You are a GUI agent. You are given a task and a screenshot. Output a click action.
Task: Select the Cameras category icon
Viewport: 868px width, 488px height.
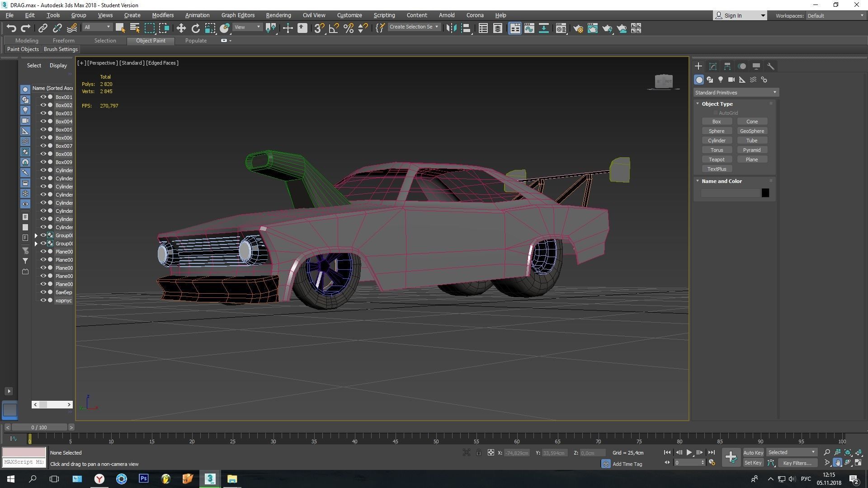click(731, 80)
